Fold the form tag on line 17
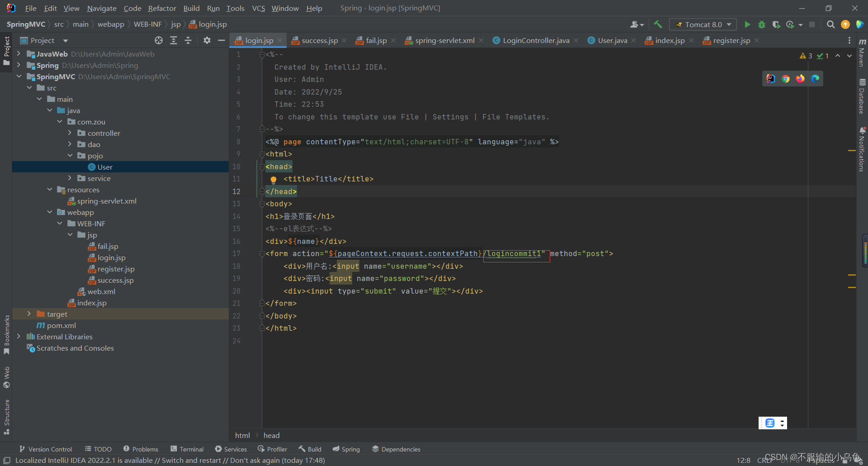The width and height of the screenshot is (868, 466). (262, 254)
